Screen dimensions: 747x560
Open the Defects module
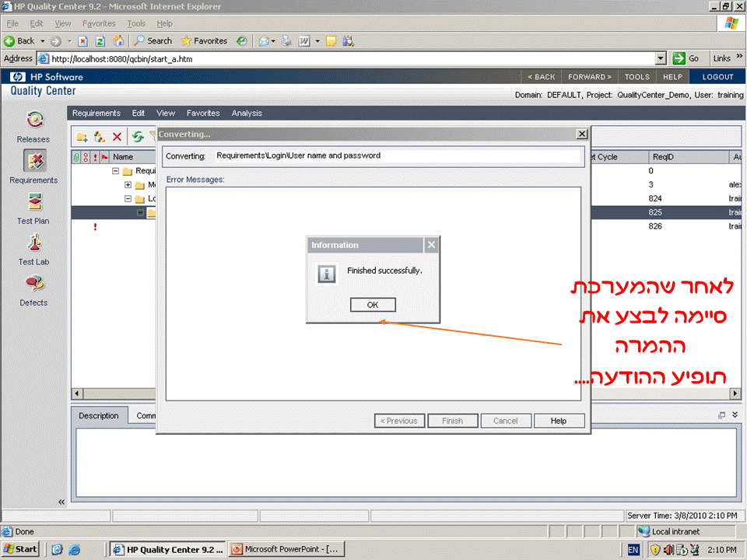point(33,289)
